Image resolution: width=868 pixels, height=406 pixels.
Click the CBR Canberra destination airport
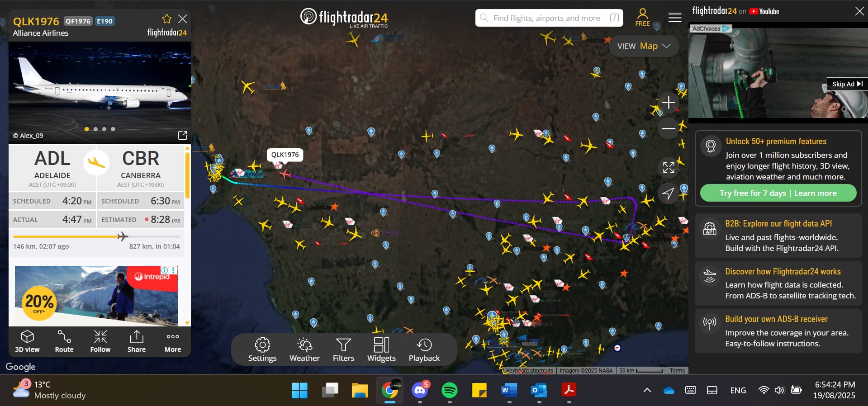pos(141,168)
